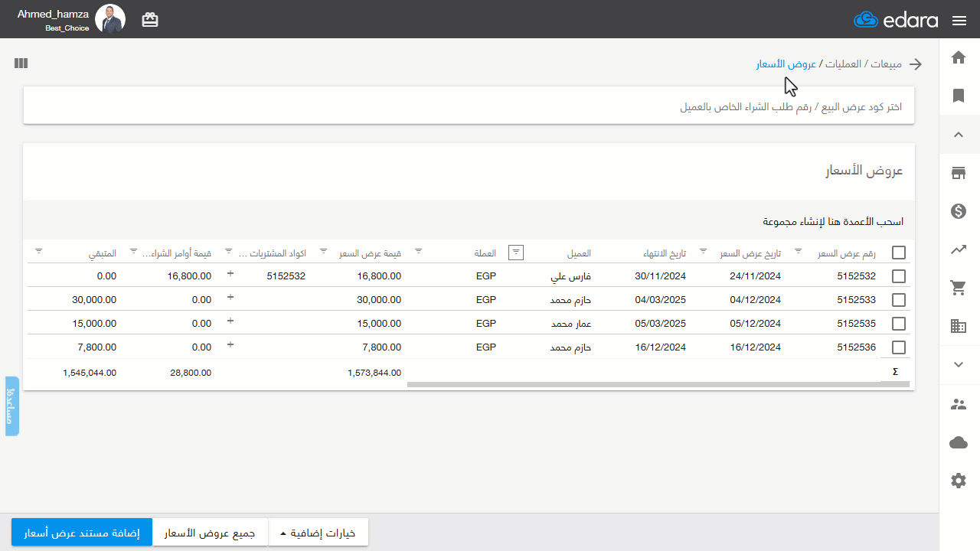The image size is (980, 551).
Task: Click end date 30/11/2024
Action: click(x=661, y=276)
